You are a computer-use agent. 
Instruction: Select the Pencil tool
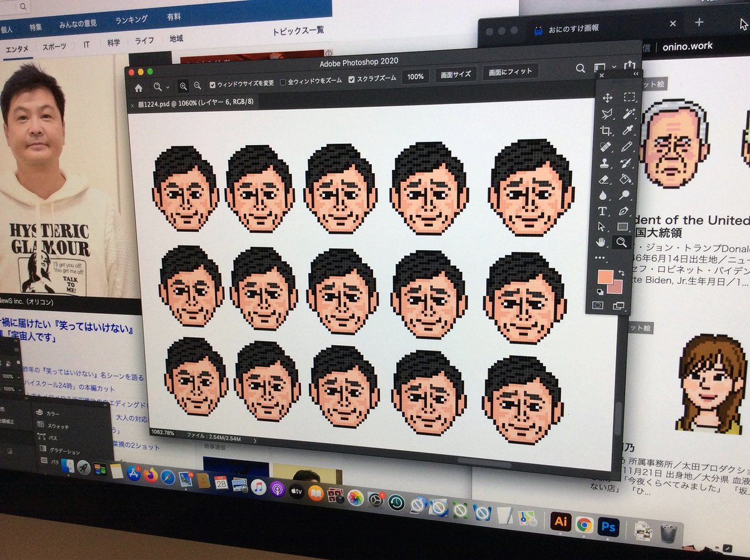tap(627, 146)
